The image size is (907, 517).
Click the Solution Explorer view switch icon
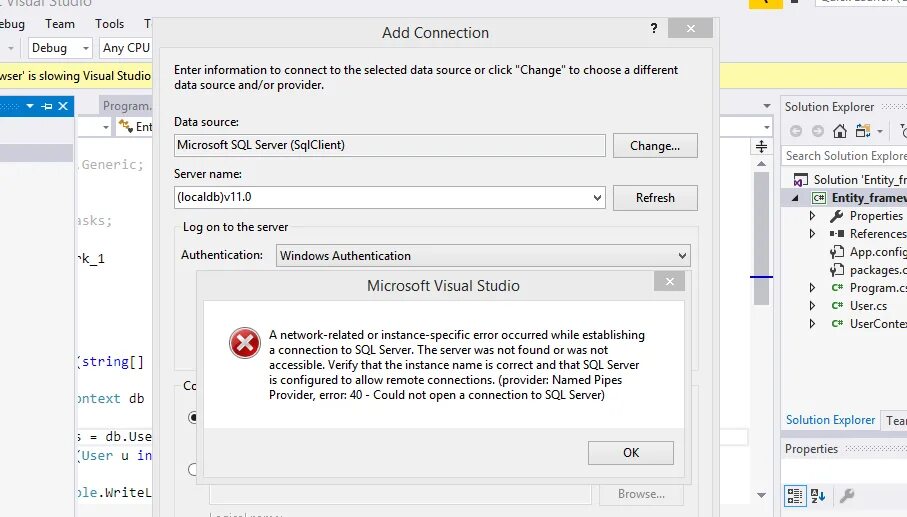point(863,131)
